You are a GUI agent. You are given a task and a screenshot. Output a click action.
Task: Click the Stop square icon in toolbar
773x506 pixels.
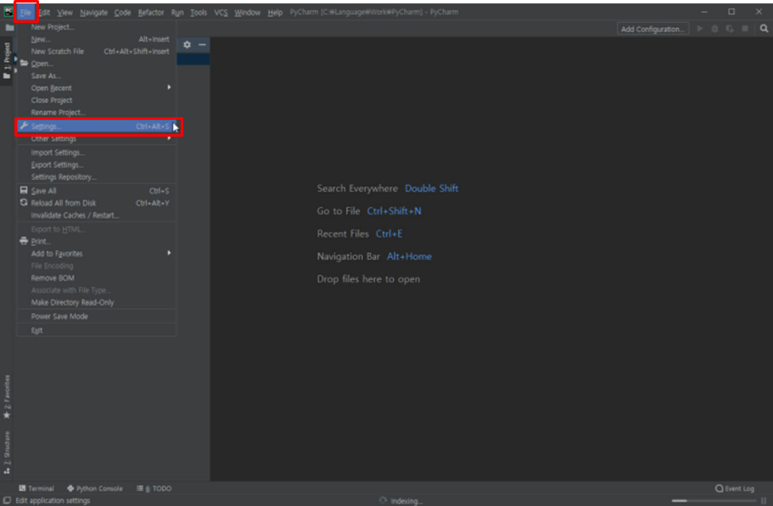pyautogui.click(x=745, y=29)
